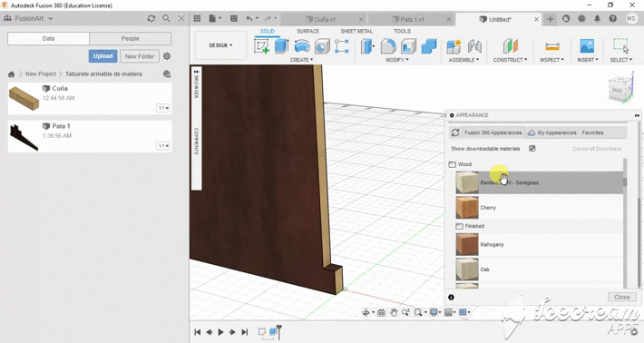644x343 pixels.
Task: Collapse the Finished wood subfolder
Action: 460,226
